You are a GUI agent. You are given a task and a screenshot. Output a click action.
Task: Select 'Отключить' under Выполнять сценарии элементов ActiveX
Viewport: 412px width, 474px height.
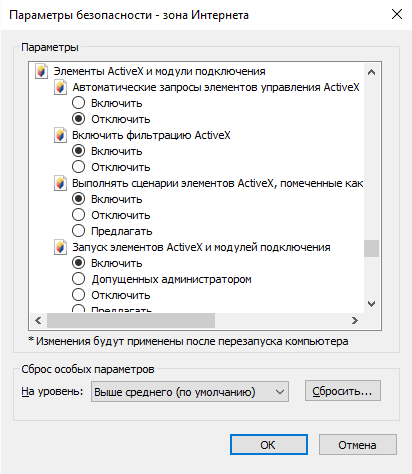point(78,215)
